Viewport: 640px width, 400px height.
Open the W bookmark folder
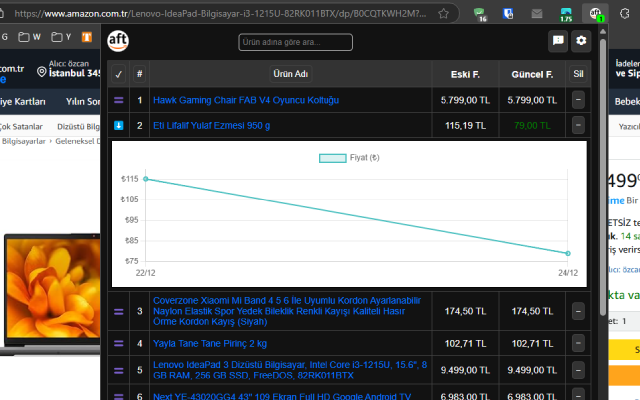tap(29, 37)
